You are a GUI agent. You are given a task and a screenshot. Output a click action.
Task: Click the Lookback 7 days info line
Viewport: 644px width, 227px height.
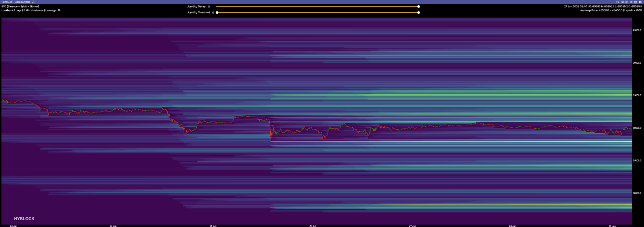[31, 10]
